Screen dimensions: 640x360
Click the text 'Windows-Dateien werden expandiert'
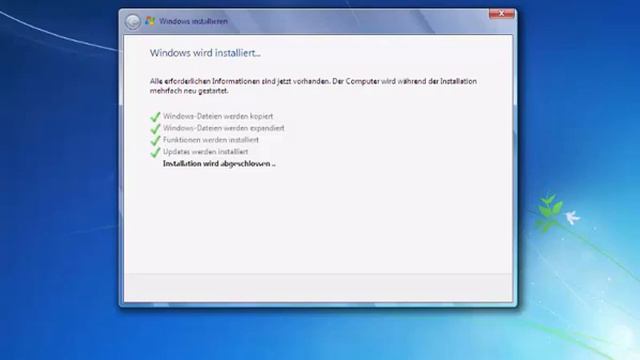coord(224,128)
